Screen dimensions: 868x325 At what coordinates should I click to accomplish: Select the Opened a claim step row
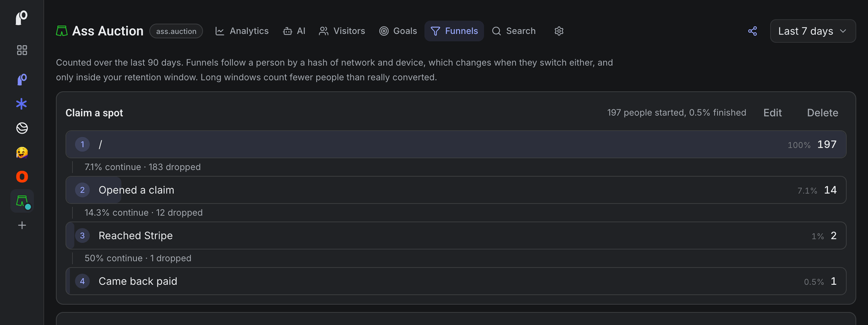pyautogui.click(x=456, y=190)
